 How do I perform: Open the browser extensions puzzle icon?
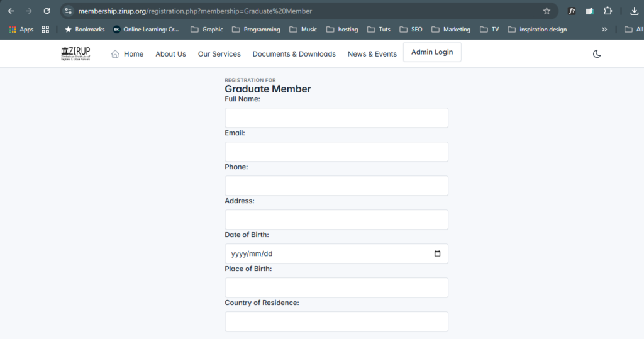click(x=608, y=11)
